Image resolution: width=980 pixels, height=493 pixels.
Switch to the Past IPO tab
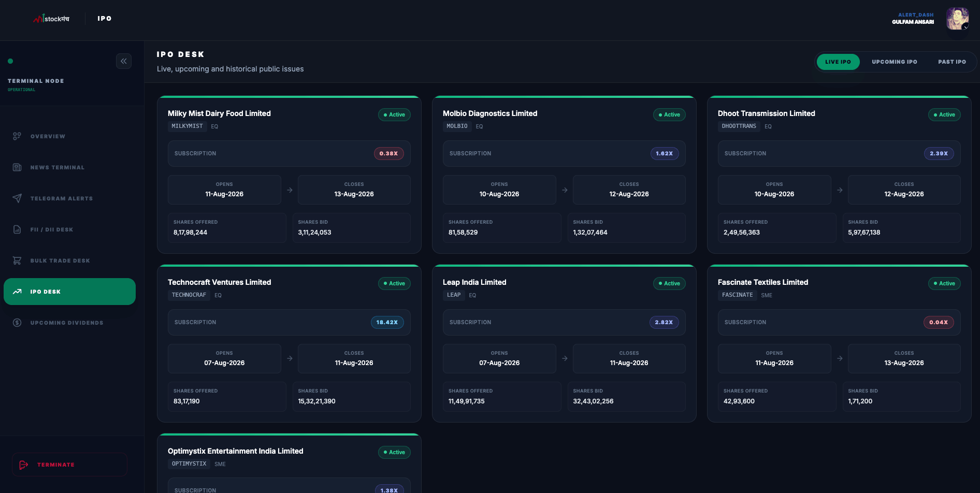point(952,62)
